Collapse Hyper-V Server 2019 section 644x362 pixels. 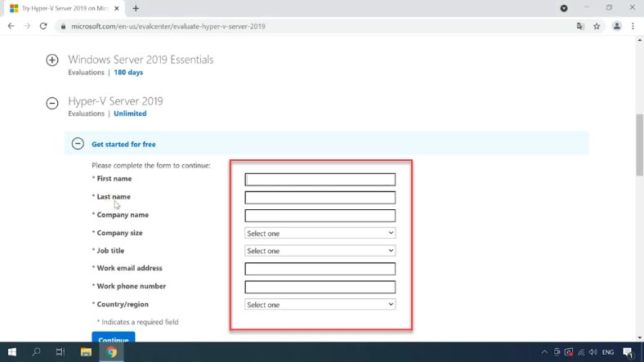point(52,103)
